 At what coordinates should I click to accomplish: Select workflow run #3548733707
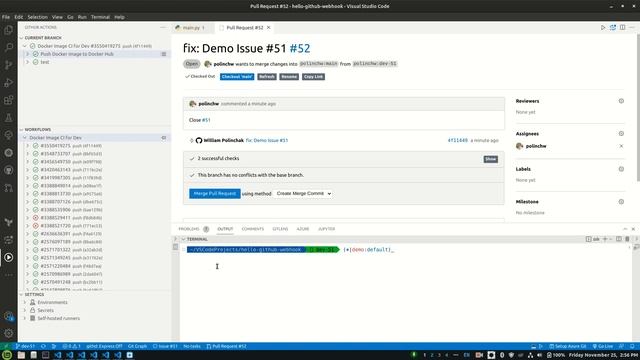tap(56, 154)
